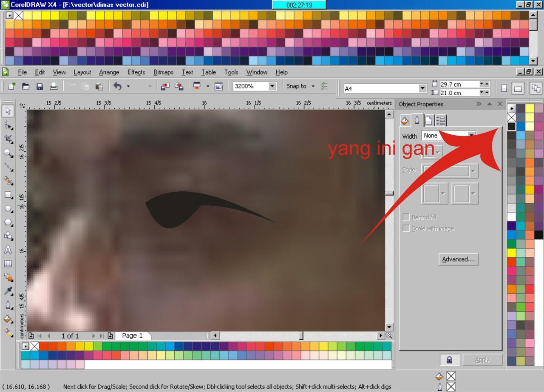The height and width of the screenshot is (392, 544).
Task: Open the Application Launcher icon
Action: (x=197, y=86)
